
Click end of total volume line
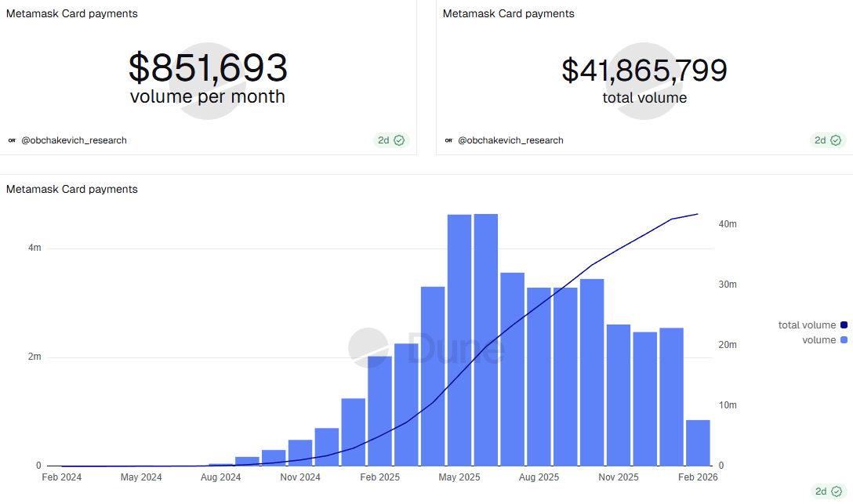click(x=698, y=214)
